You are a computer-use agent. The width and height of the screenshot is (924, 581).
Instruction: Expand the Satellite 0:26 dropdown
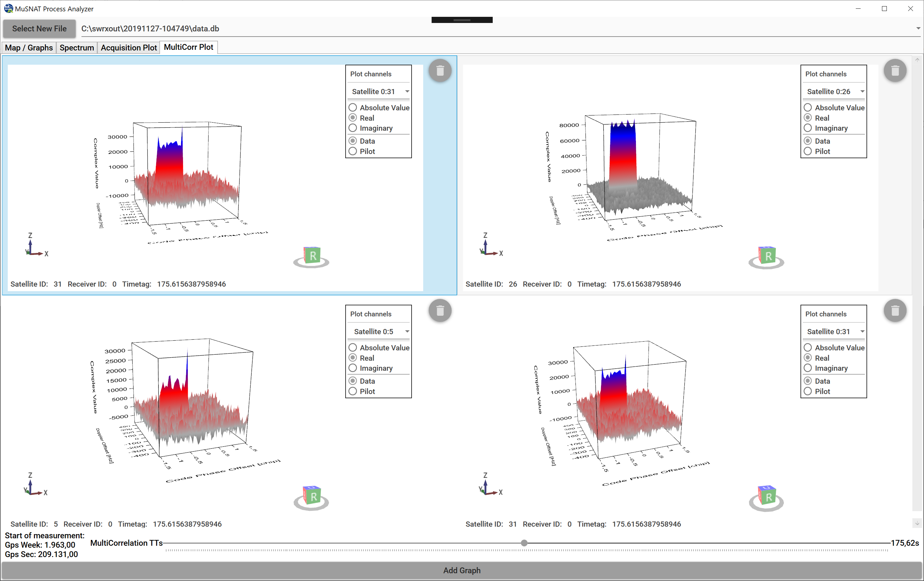tap(834, 92)
